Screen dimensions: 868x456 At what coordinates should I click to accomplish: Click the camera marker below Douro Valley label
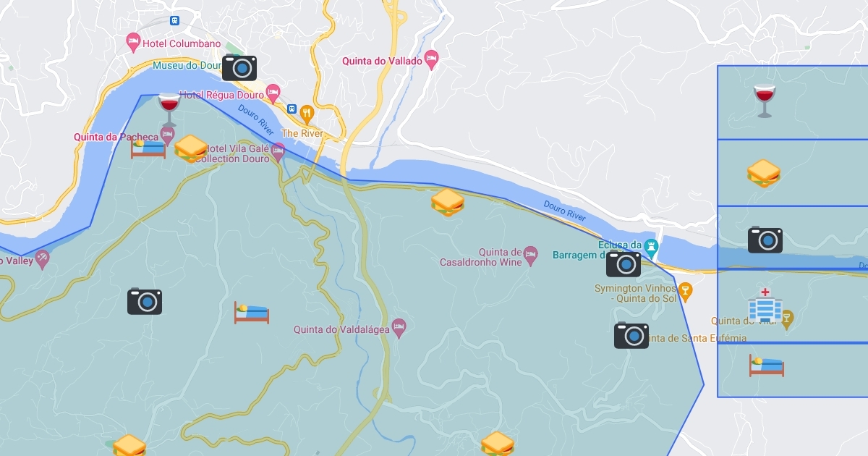[x=145, y=301]
